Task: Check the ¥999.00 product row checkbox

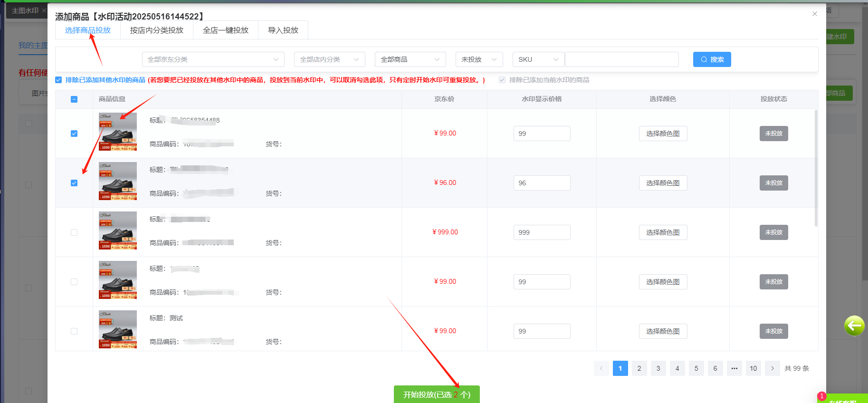Action: [74, 232]
